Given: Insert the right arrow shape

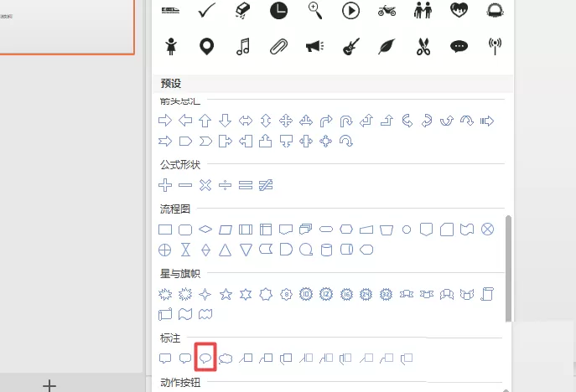Looking at the screenshot, I should (165, 121).
